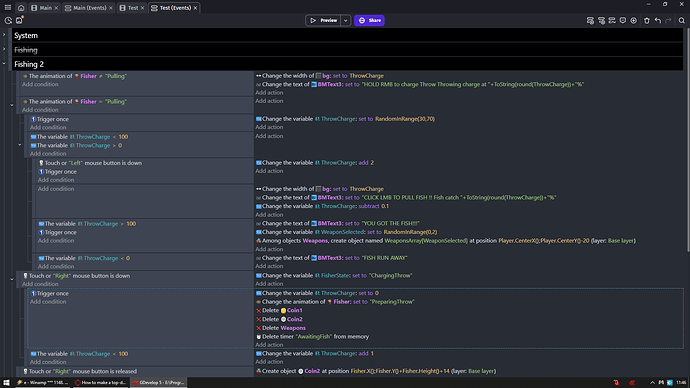Select the Delete Coin1 action
Image resolution: width=690 pixels, height=388 pixels.
[x=279, y=311]
